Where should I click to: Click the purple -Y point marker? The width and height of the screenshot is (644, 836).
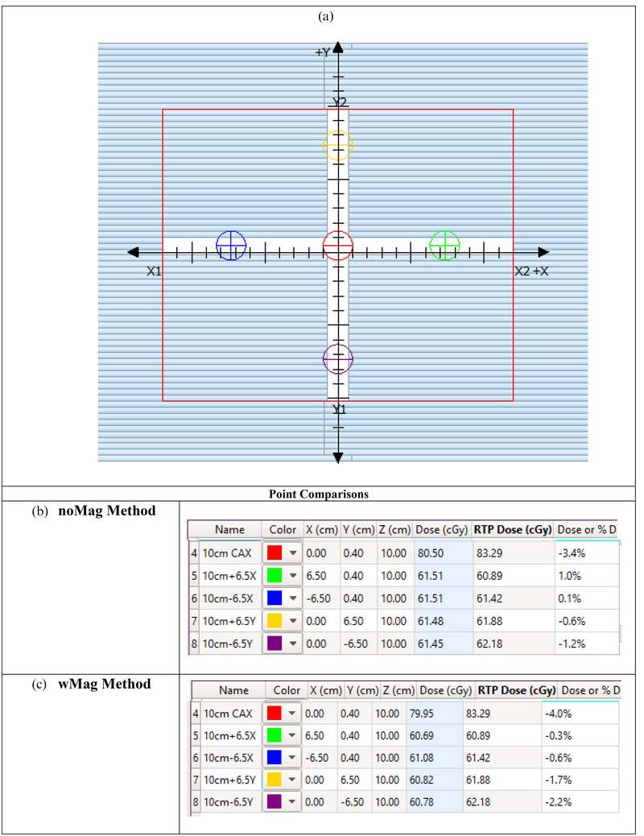point(337,359)
